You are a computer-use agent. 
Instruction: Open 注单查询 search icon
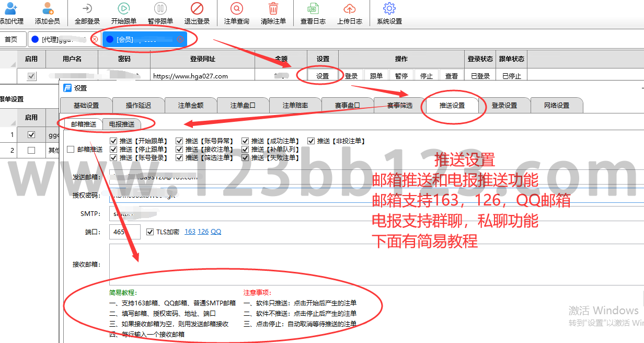tap(237, 9)
